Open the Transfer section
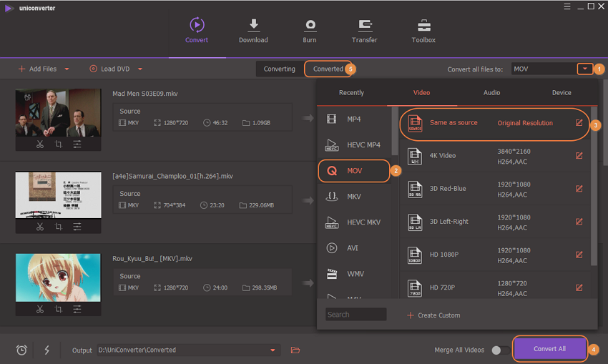The image size is (608, 364). tap(364, 30)
